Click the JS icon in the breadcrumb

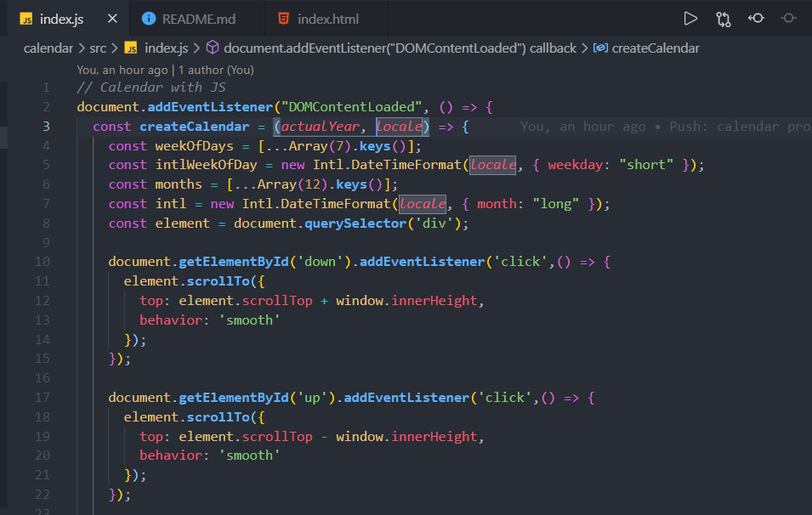click(x=131, y=48)
